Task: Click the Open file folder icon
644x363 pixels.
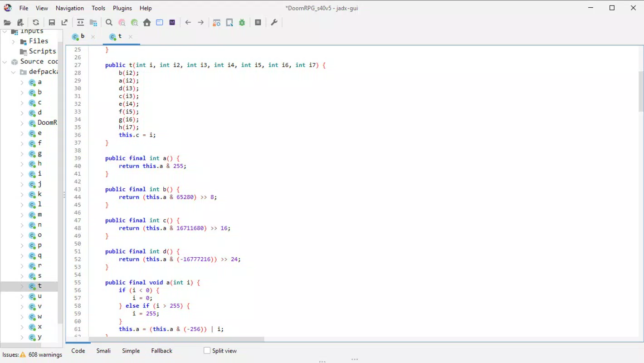Action: click(7, 22)
